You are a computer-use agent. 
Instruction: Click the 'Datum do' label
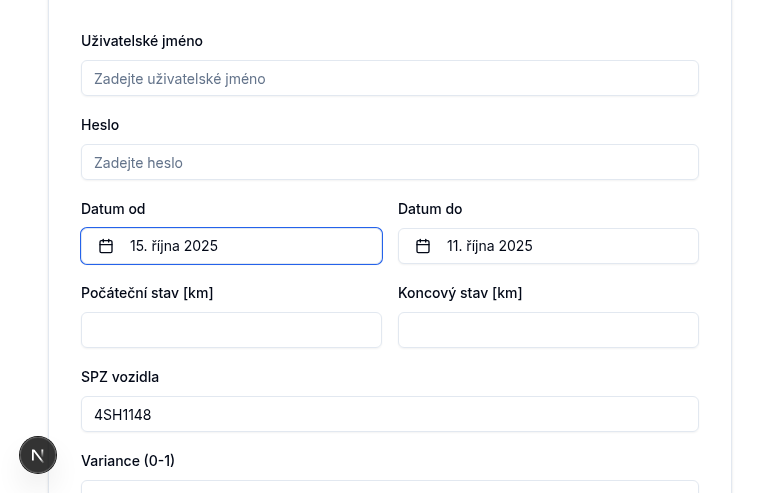(x=430, y=209)
